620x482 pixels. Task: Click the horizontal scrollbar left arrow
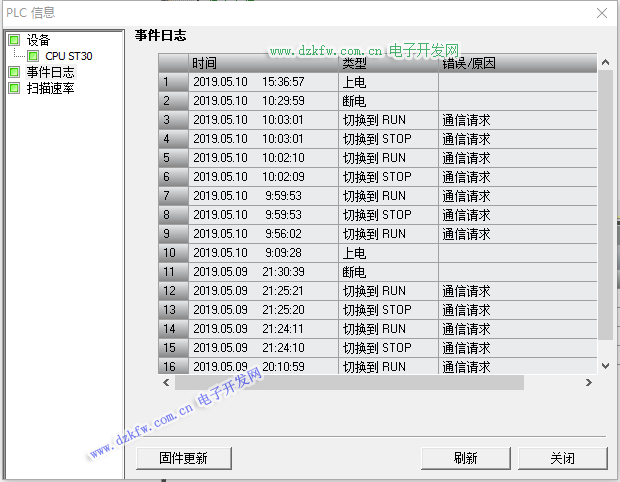click(166, 382)
